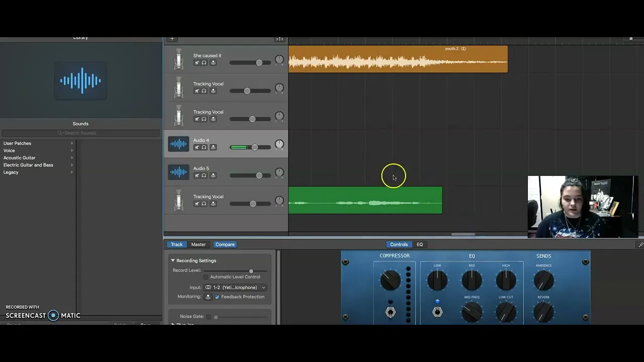Click the Sounds header in Library

(80, 124)
